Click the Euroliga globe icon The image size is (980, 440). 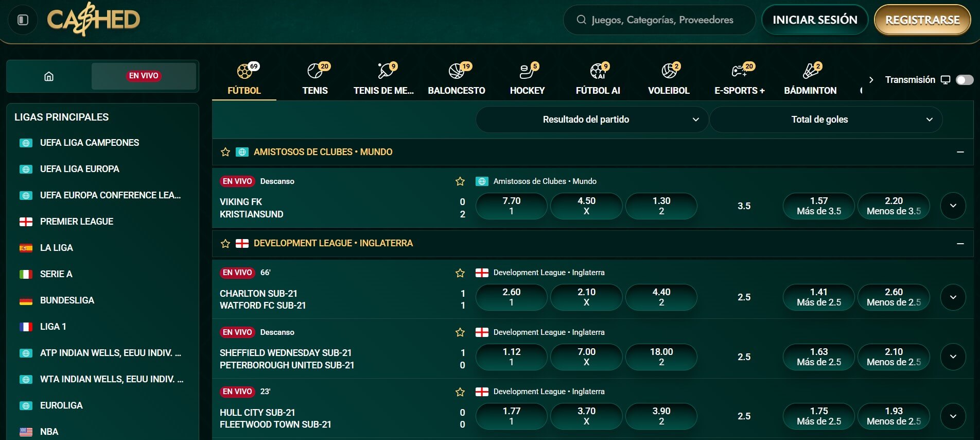pyautogui.click(x=26, y=405)
